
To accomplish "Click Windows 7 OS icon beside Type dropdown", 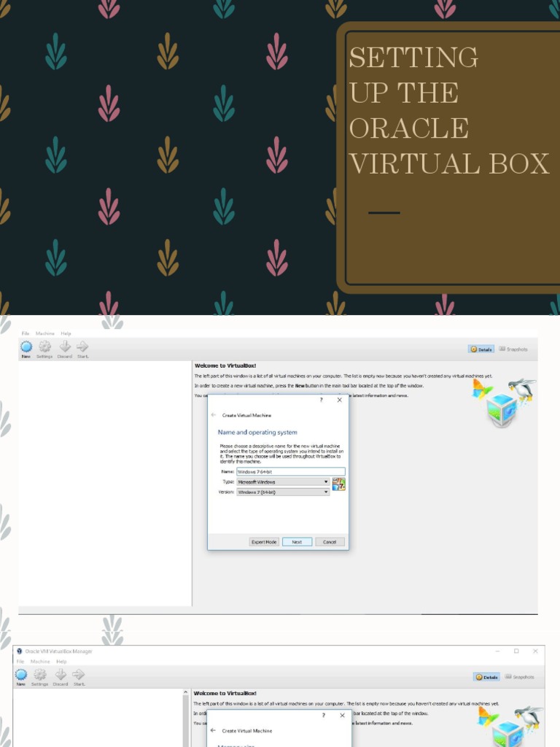I will (x=338, y=484).
